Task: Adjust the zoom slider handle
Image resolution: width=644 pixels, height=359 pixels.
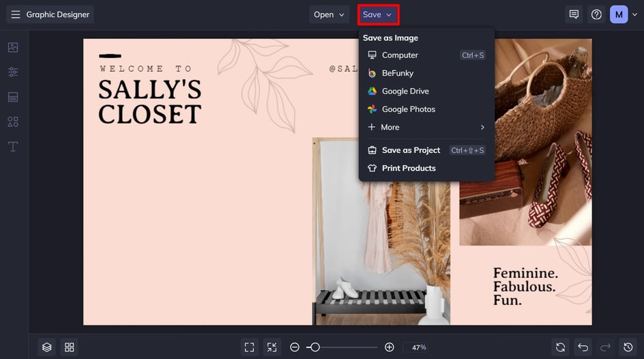Action: [x=315, y=347]
